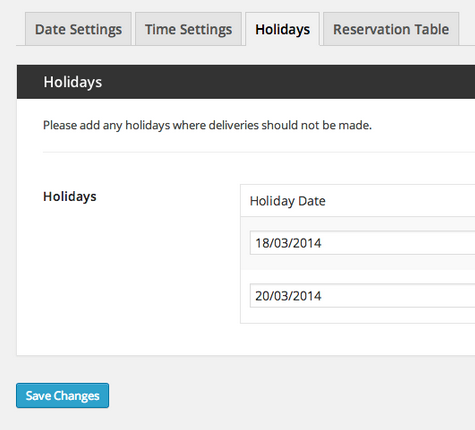This screenshot has width=475, height=430.
Task: Click the shaded row holding 18/03/2014
Action: [x=358, y=243]
